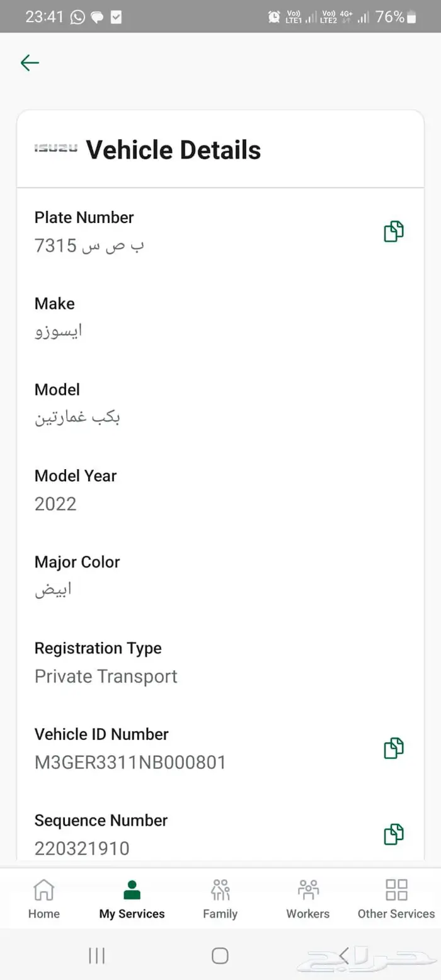Tap the battery indicator
The height and width of the screenshot is (980, 441).
pos(411,17)
